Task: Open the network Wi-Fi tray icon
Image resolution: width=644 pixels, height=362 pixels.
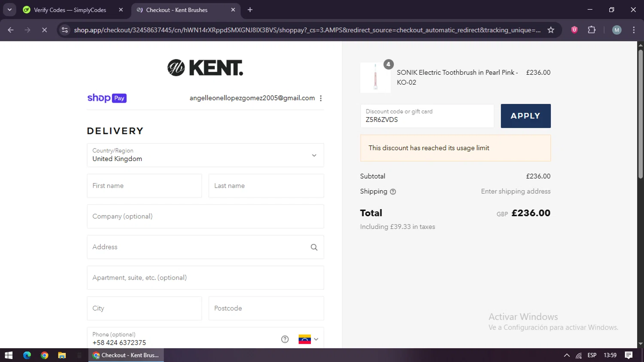Action: 579,355
